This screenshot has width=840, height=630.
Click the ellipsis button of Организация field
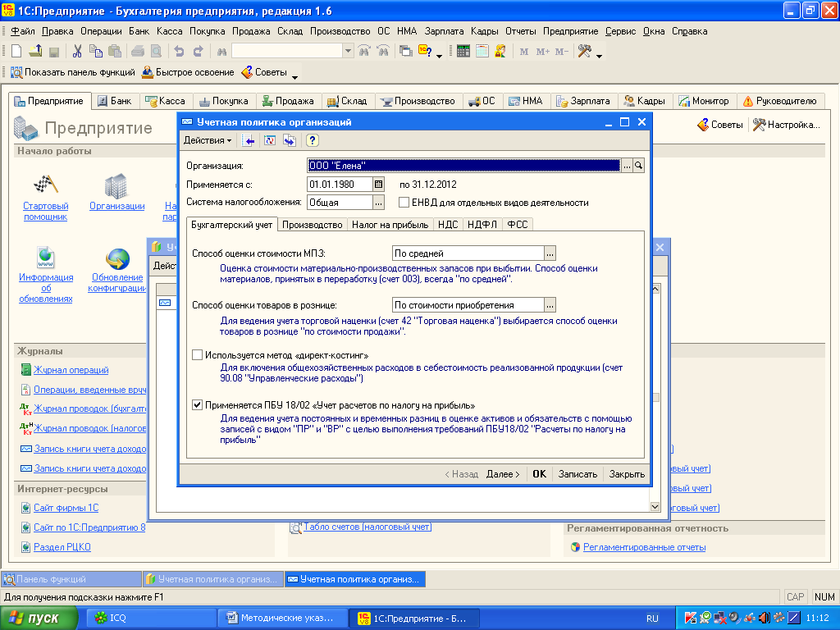[x=627, y=166]
